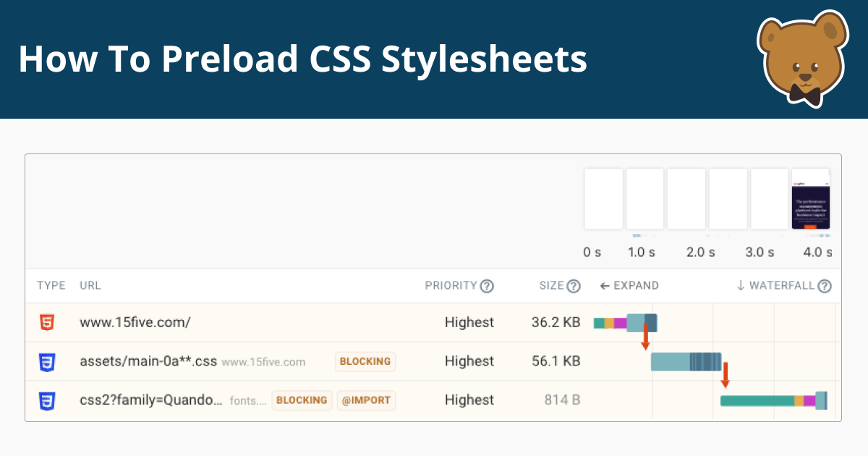The image size is (868, 456).
Task: Open the assets/main-0a**.css request
Action: click(x=148, y=361)
